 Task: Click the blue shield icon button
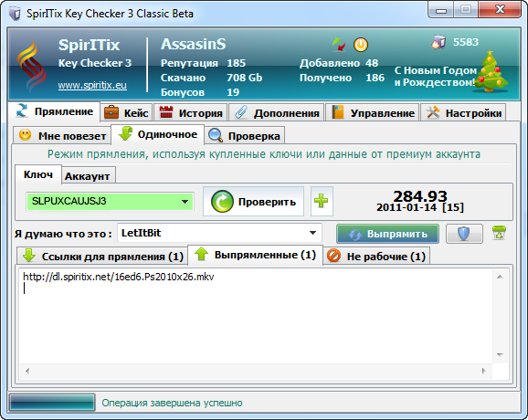point(464,234)
